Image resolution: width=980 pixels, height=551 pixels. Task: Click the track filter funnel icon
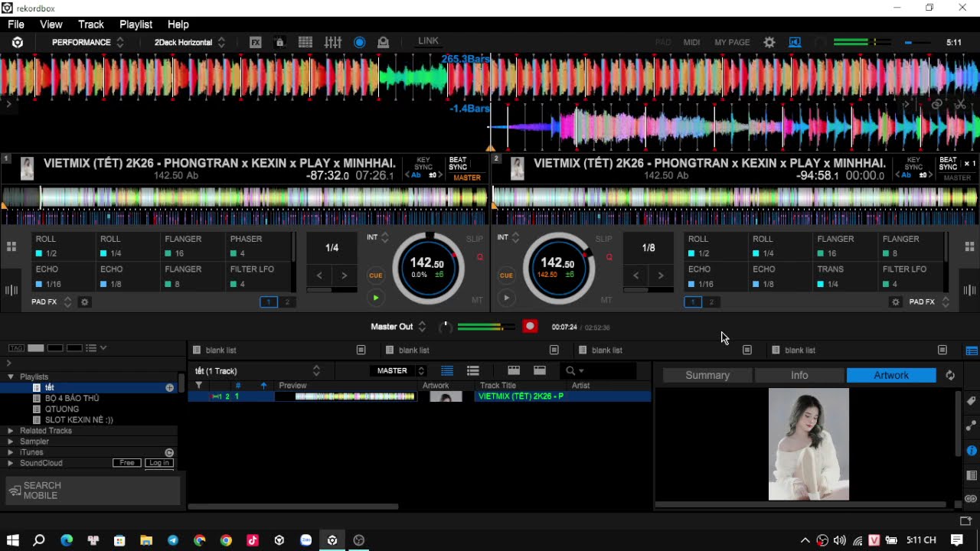[x=198, y=386]
